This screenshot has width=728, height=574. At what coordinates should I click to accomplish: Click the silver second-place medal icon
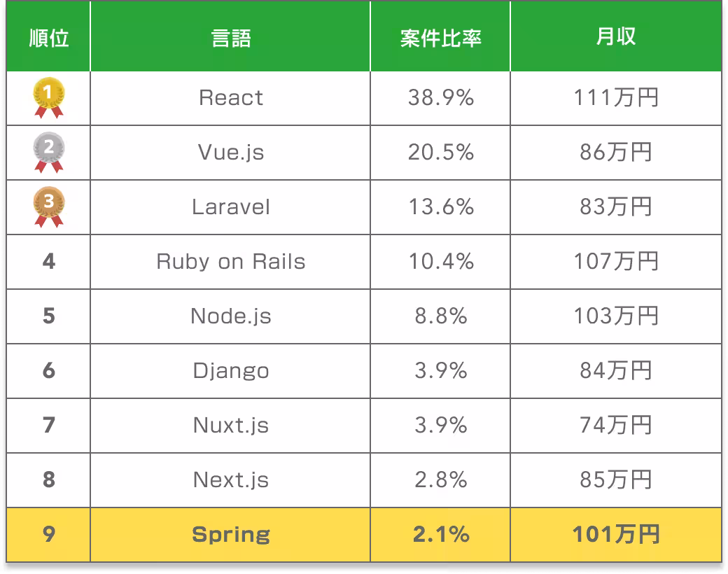point(48,153)
